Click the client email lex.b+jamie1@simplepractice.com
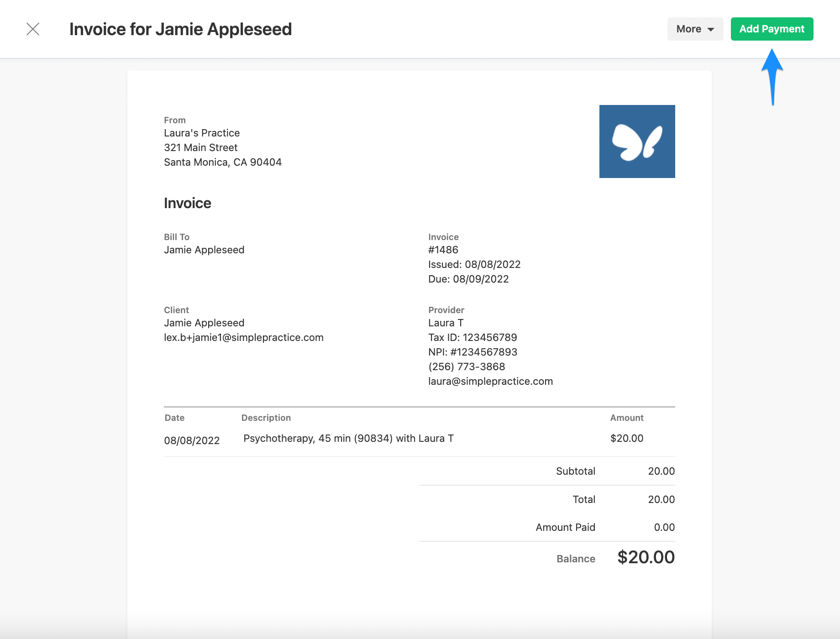This screenshot has width=840, height=639. pyautogui.click(x=244, y=337)
